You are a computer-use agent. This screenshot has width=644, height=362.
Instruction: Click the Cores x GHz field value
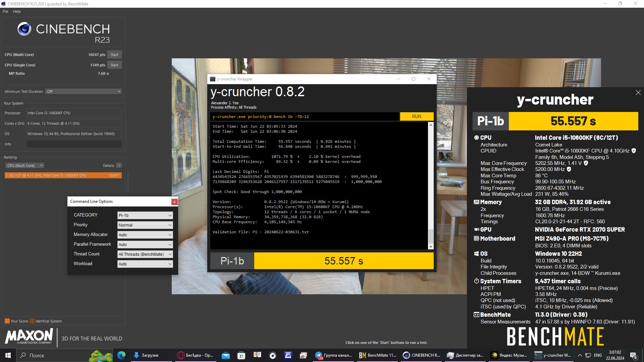[x=74, y=123]
